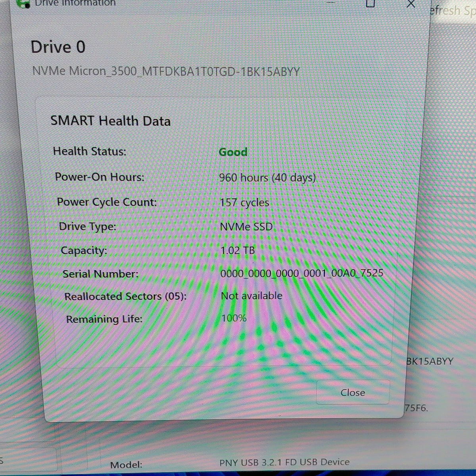Click the Close button in the dialog
This screenshot has width=476, height=476.
pos(353,392)
